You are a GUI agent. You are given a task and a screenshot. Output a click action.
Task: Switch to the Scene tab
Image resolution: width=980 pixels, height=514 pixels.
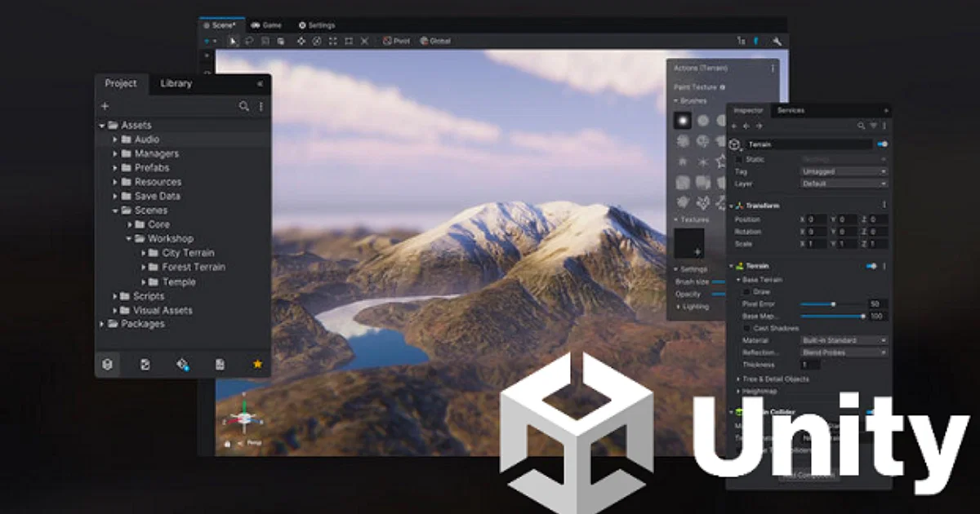pos(221,25)
